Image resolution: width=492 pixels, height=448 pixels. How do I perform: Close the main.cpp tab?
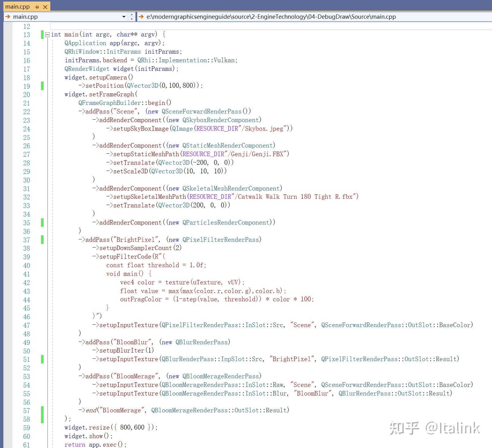pos(45,6)
